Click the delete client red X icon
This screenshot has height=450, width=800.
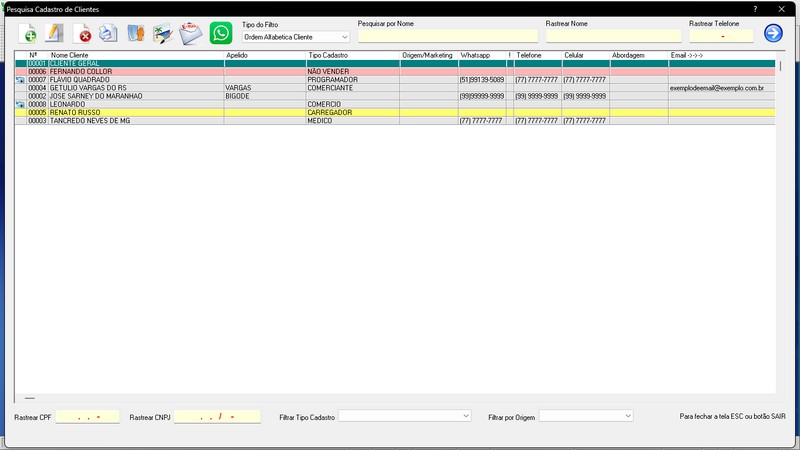click(83, 34)
